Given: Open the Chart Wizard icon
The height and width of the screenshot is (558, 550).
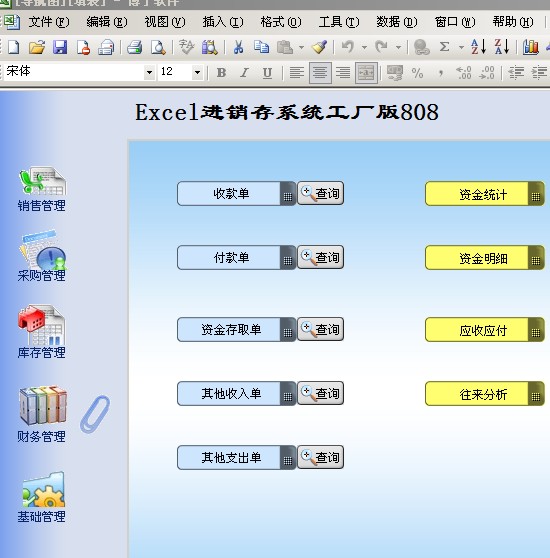Looking at the screenshot, I should (x=530, y=47).
